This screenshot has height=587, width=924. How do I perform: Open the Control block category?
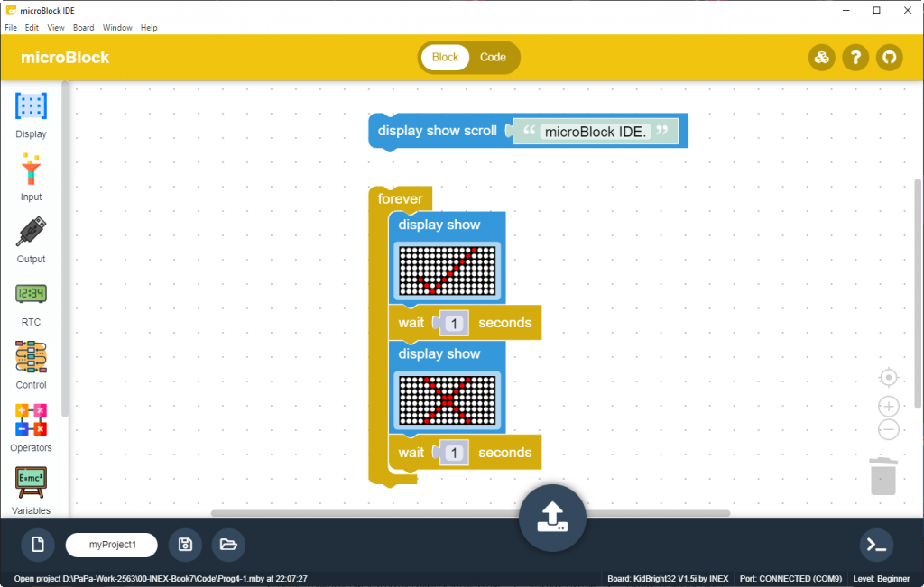31,365
